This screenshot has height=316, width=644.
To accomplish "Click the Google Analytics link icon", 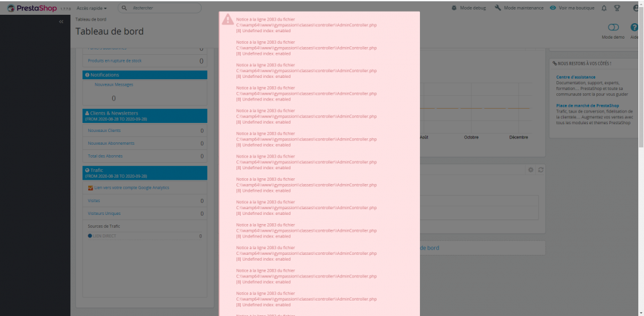I will point(90,187).
